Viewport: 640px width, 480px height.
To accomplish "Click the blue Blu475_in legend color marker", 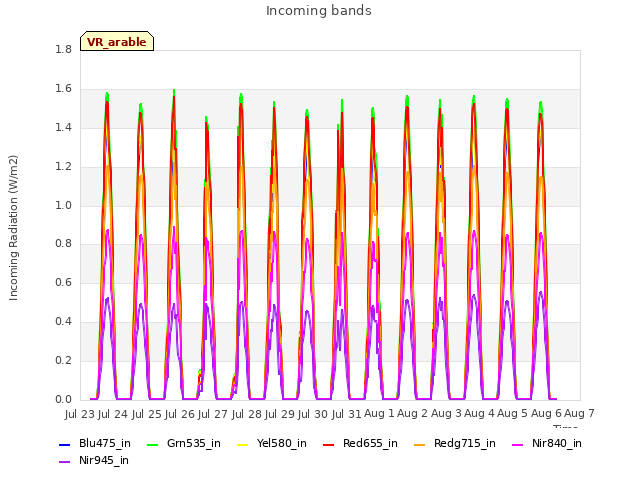I will pos(64,444).
